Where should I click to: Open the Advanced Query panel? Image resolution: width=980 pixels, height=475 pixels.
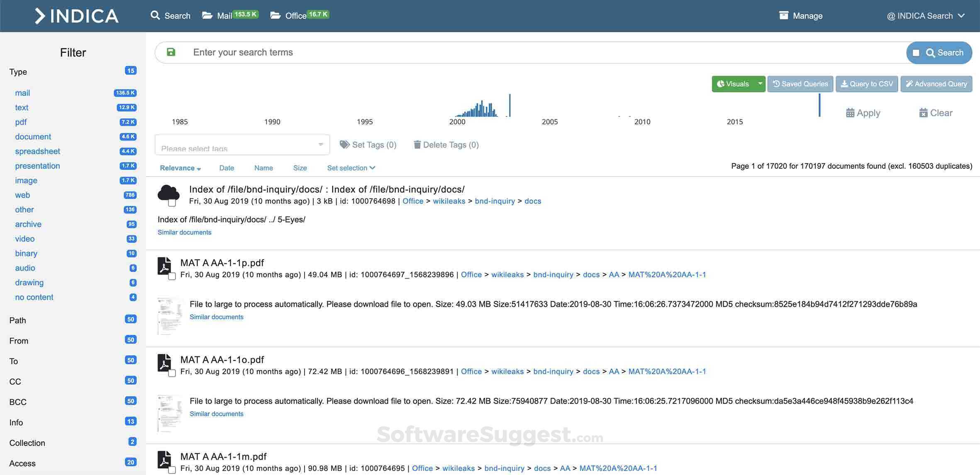pos(936,84)
